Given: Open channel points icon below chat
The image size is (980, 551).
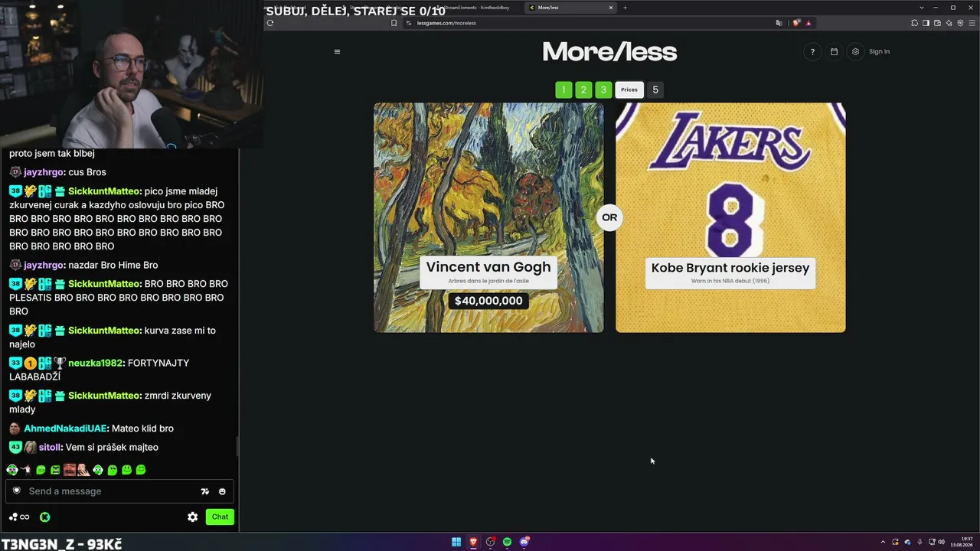Looking at the screenshot, I should coord(19,517).
